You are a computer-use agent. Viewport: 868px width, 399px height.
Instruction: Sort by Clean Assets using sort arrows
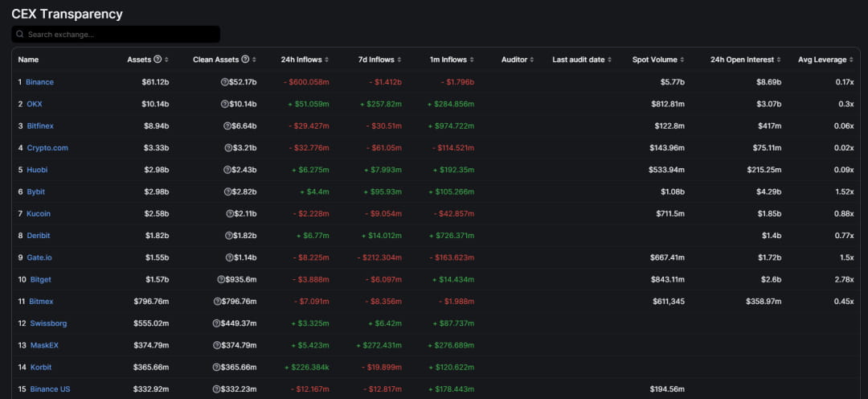254,60
